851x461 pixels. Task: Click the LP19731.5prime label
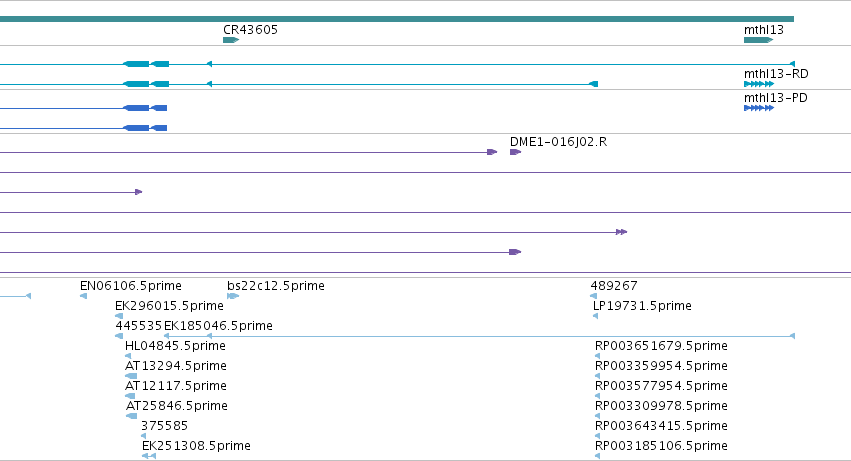[642, 306]
